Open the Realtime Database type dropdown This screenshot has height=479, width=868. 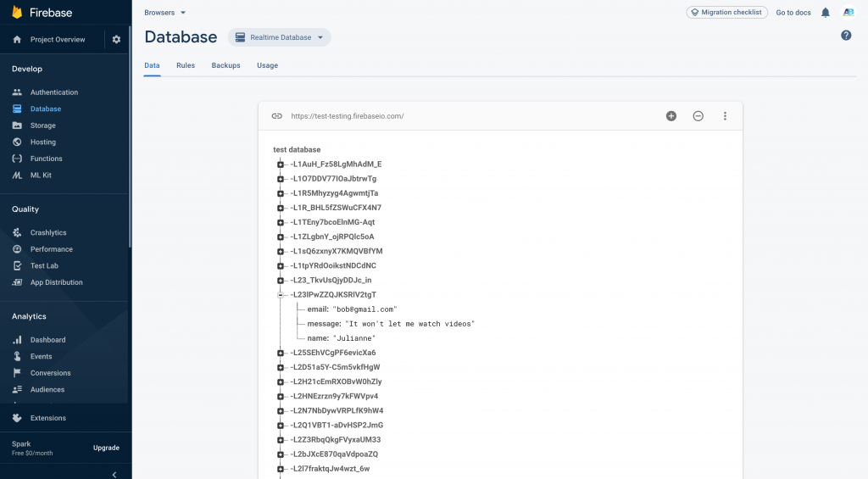(279, 37)
